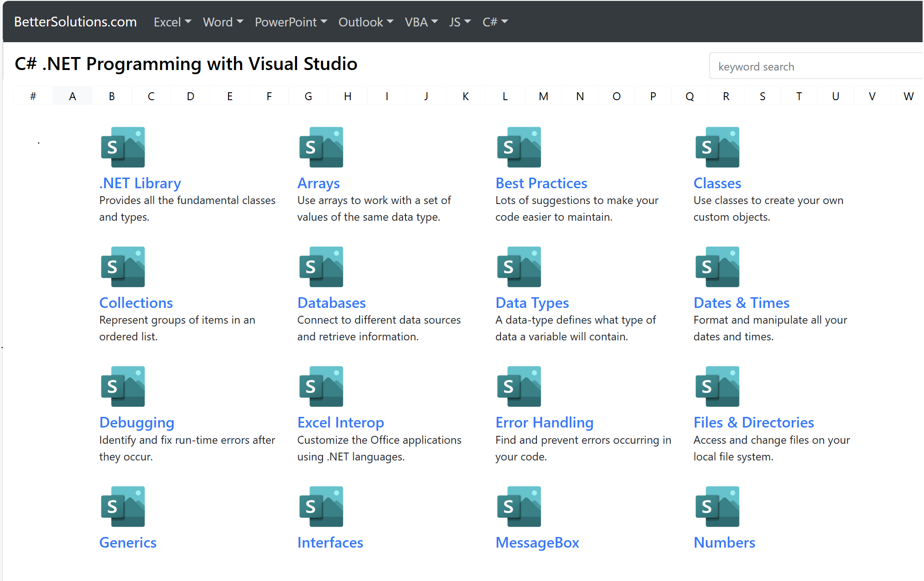The height and width of the screenshot is (581, 924).
Task: Open the Arrays link
Action: click(319, 183)
